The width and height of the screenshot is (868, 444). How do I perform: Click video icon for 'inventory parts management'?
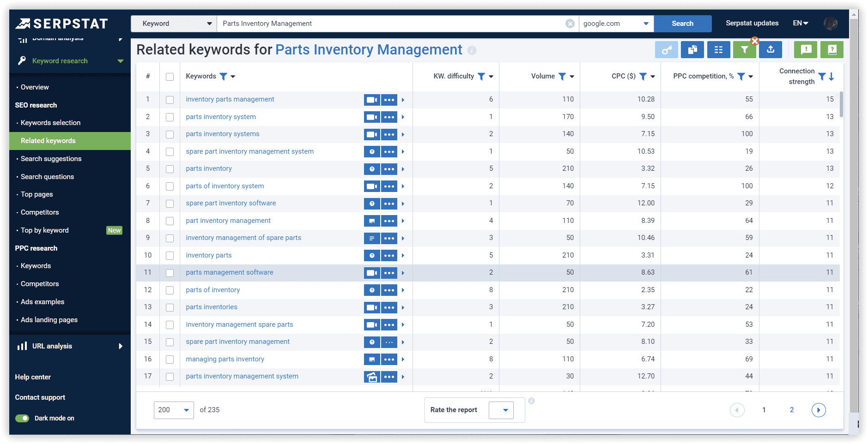click(371, 100)
